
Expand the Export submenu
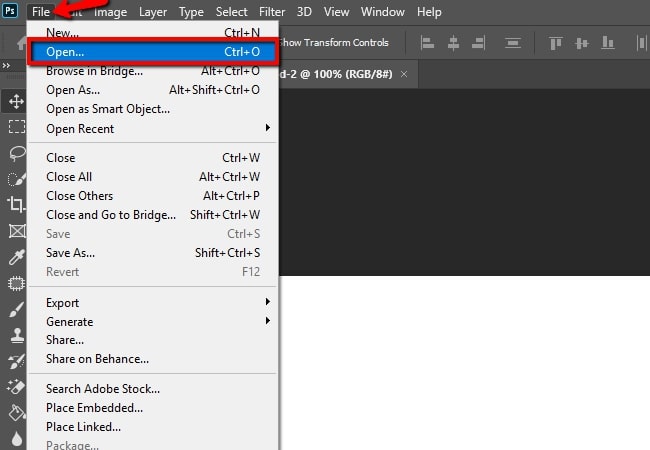click(153, 302)
